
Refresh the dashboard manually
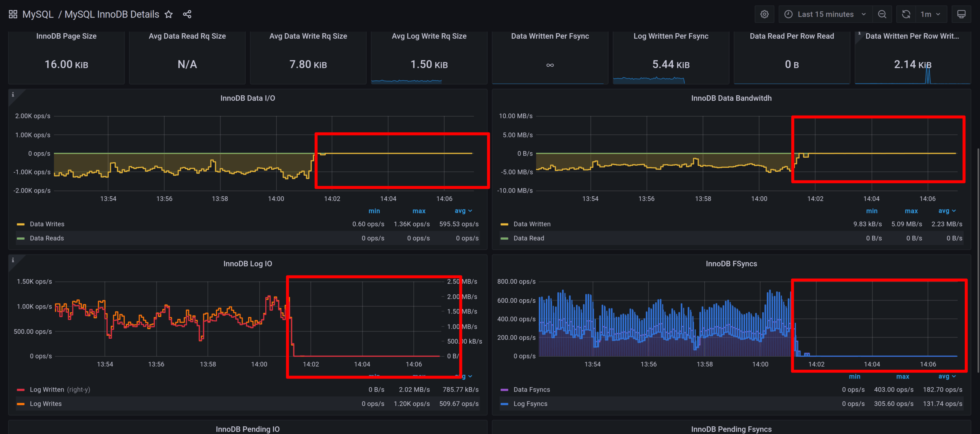tap(906, 14)
